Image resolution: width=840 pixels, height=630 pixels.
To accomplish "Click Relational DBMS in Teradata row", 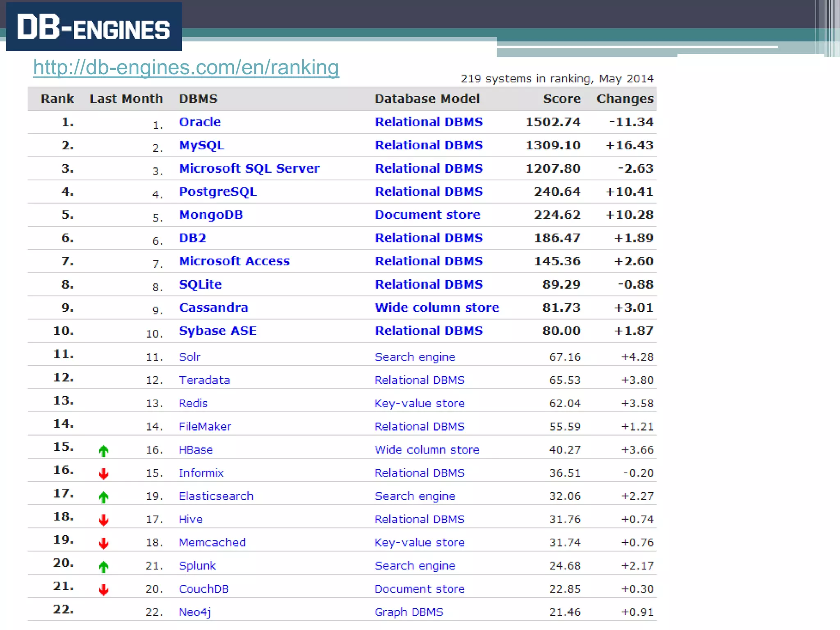I will [x=420, y=380].
